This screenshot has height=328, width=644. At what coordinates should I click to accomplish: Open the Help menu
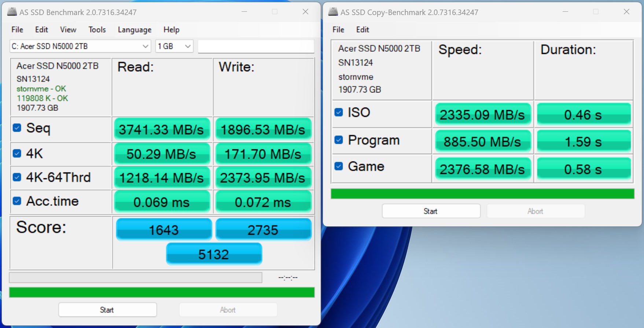tap(171, 30)
